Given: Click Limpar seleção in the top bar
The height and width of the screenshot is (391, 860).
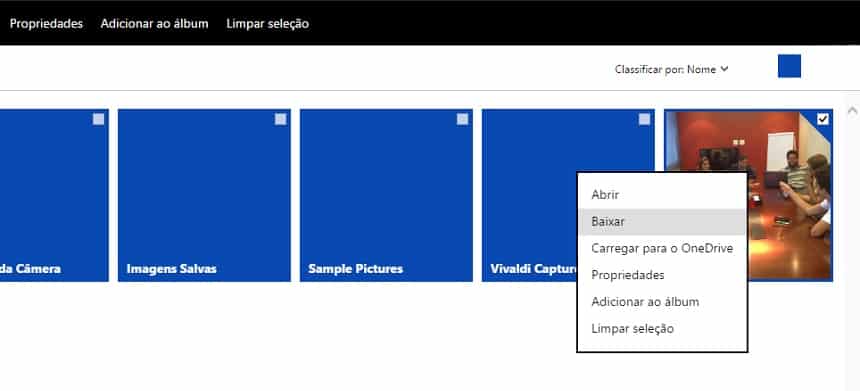Looking at the screenshot, I should point(267,24).
